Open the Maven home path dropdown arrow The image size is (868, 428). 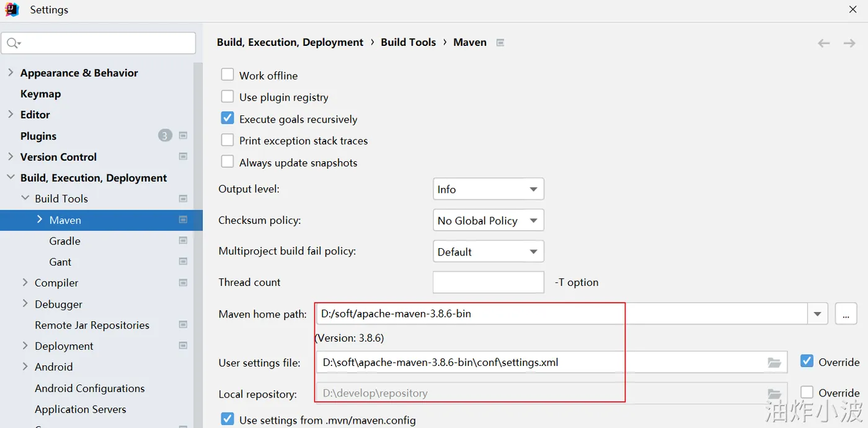[x=818, y=314]
